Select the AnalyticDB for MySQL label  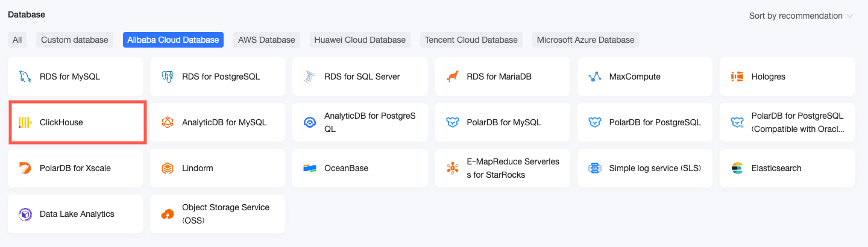(224, 122)
